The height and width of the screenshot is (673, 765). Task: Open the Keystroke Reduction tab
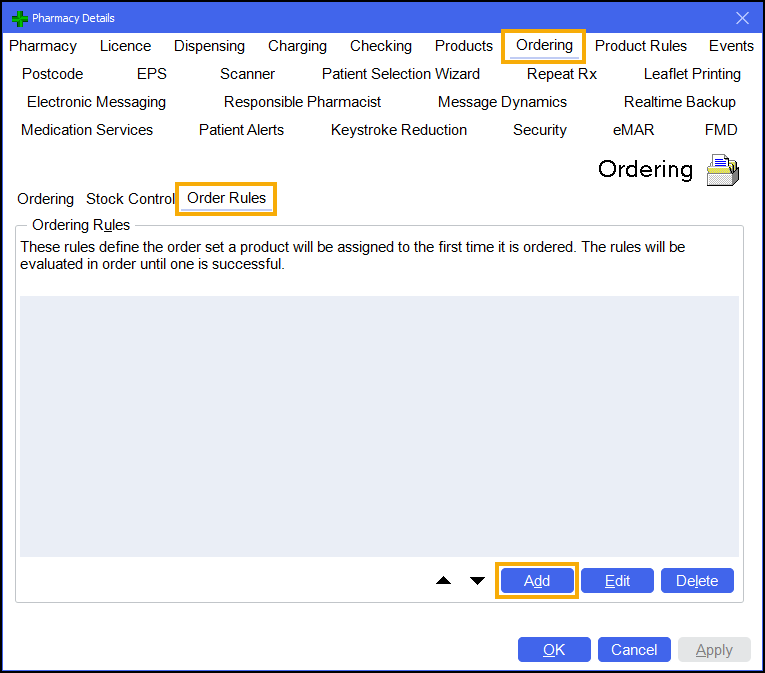(x=399, y=130)
